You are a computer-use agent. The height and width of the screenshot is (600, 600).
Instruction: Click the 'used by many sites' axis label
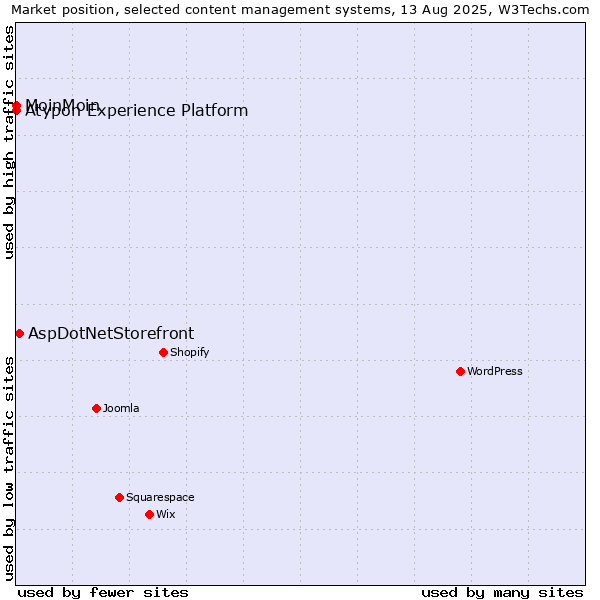502,593
